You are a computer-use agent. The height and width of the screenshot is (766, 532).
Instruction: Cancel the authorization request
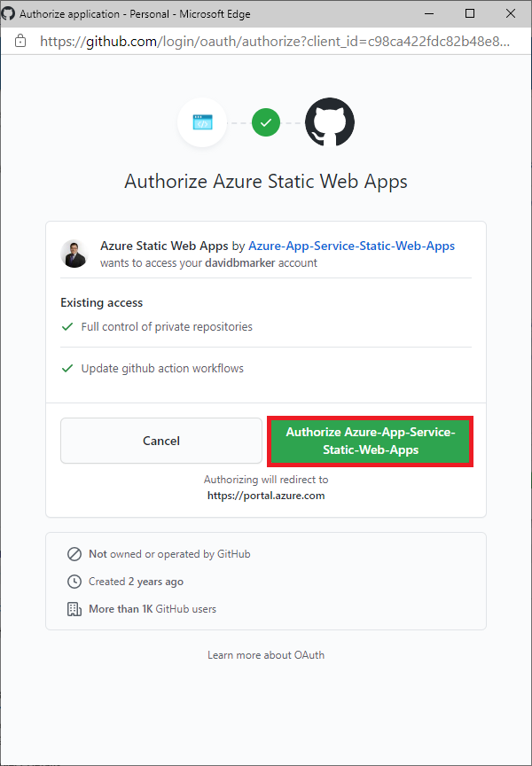[x=161, y=441]
